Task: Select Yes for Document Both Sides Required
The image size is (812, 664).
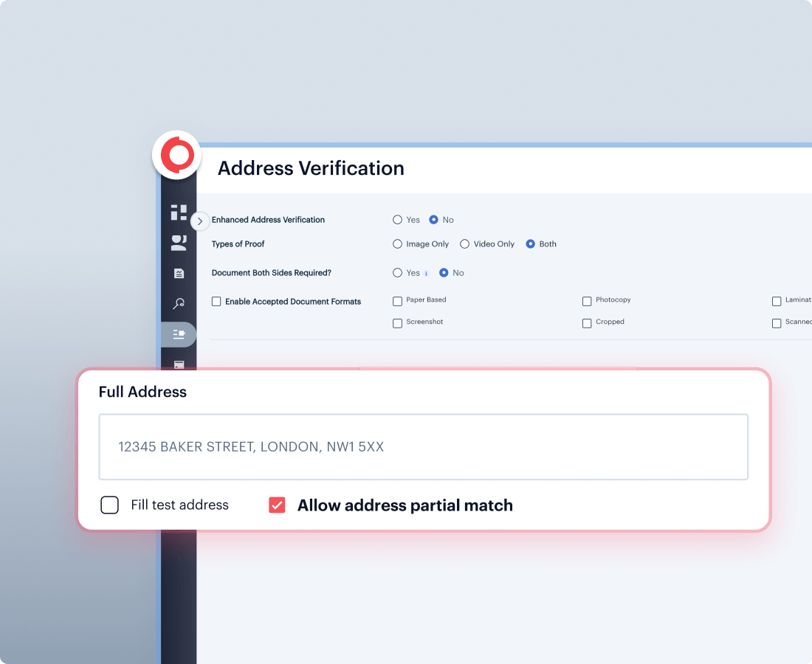Action: (x=398, y=273)
